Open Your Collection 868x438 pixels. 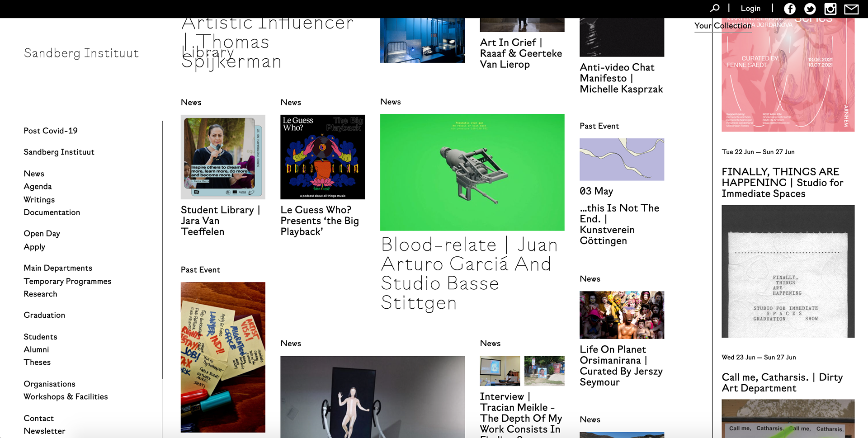723,26
